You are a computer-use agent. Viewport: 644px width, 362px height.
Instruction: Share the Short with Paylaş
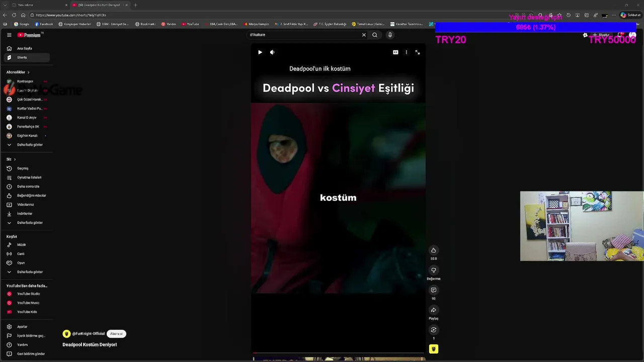(x=433, y=310)
